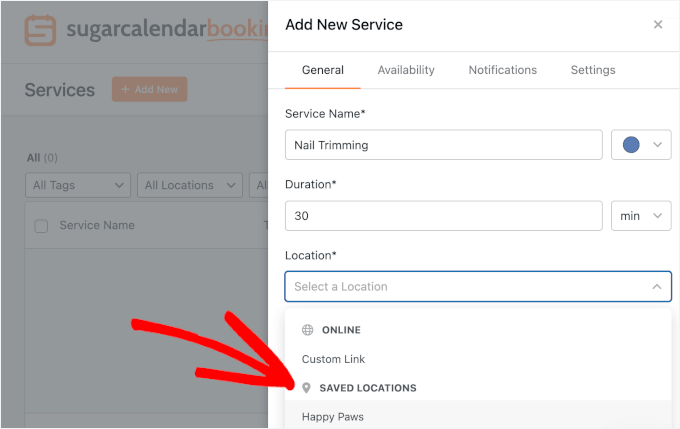Close the Add New Service panel
The height and width of the screenshot is (429, 680).
657,25
